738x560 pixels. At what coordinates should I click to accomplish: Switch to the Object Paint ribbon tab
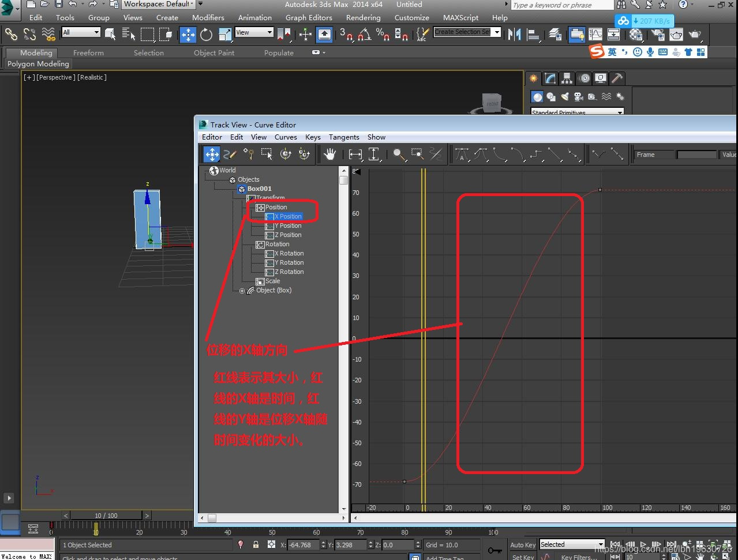tap(214, 53)
